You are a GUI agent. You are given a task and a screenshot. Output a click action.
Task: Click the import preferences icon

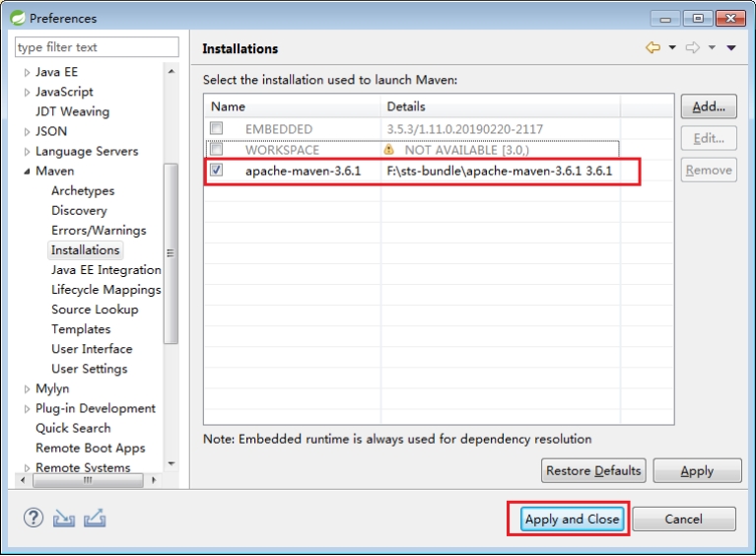tap(64, 519)
